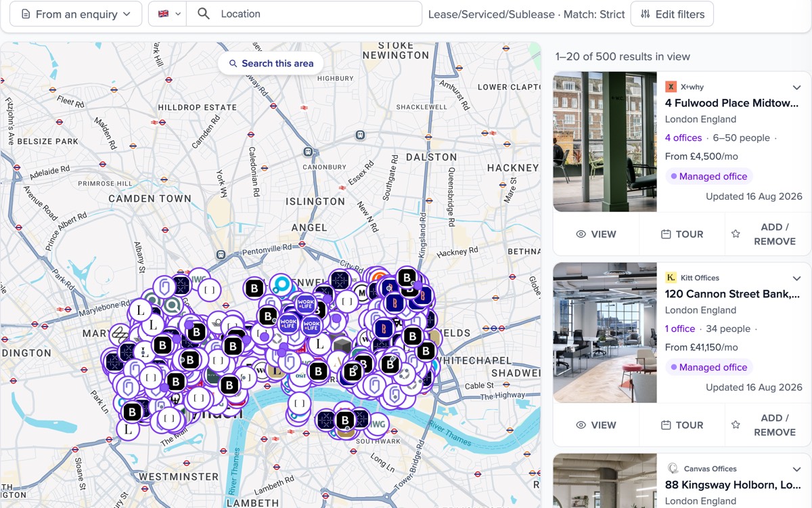Click the "B" marker between cross-pattern markers near Southwark

point(345,419)
